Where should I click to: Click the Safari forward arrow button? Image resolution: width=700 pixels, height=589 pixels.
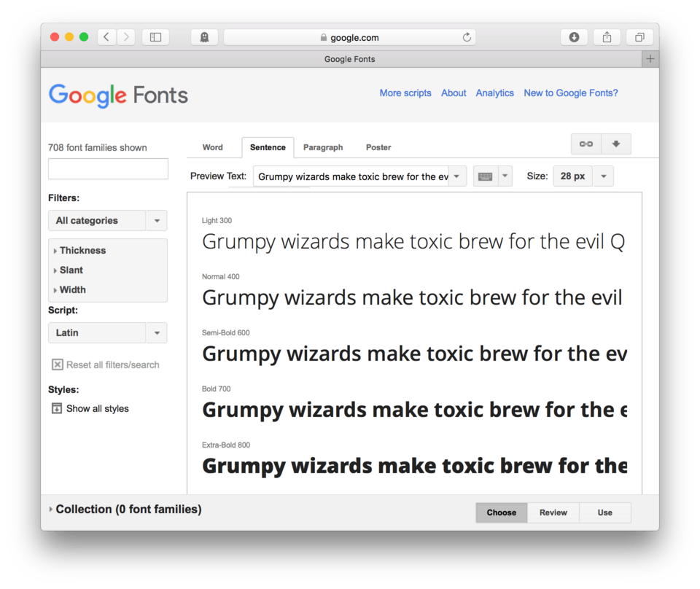(126, 37)
